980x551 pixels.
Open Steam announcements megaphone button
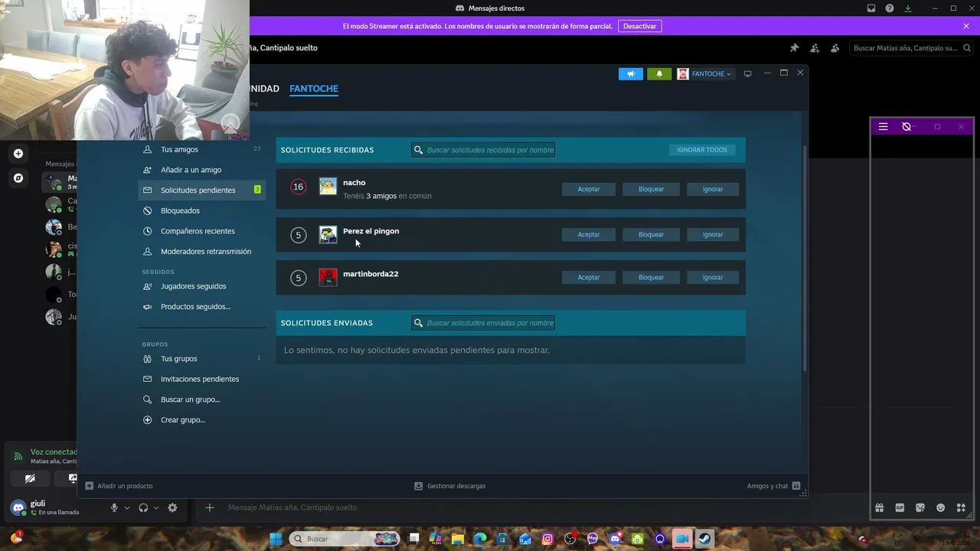coord(631,73)
